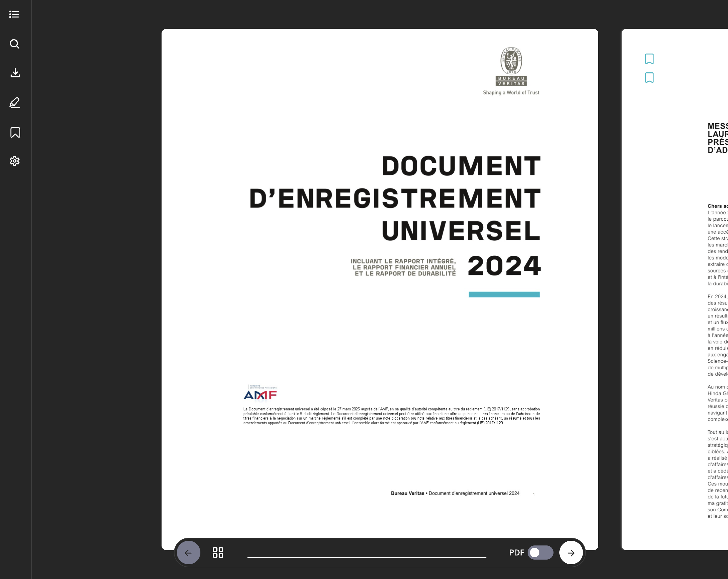
Task: Bookmark using upper bookmark icon on next page
Action: (649, 59)
